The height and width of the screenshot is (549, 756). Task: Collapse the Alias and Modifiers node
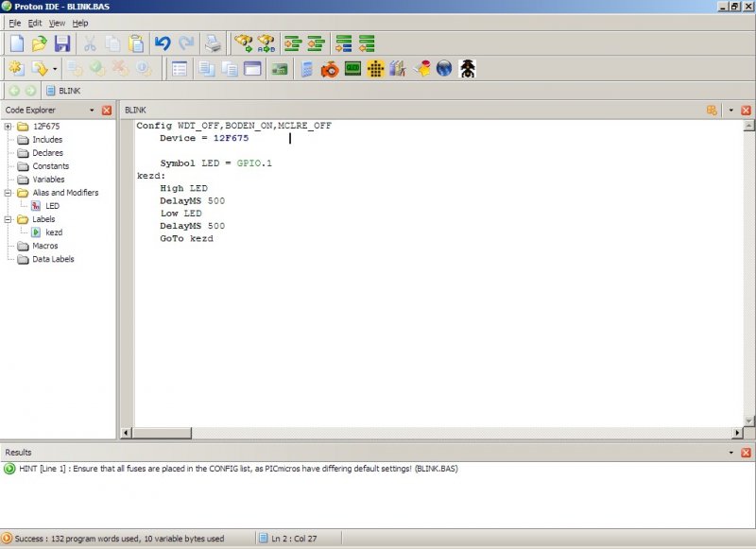coord(8,193)
